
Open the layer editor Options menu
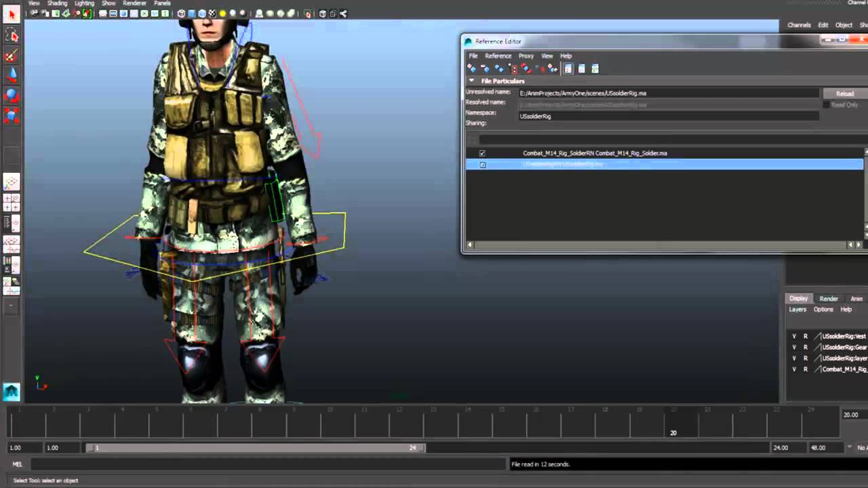click(823, 309)
